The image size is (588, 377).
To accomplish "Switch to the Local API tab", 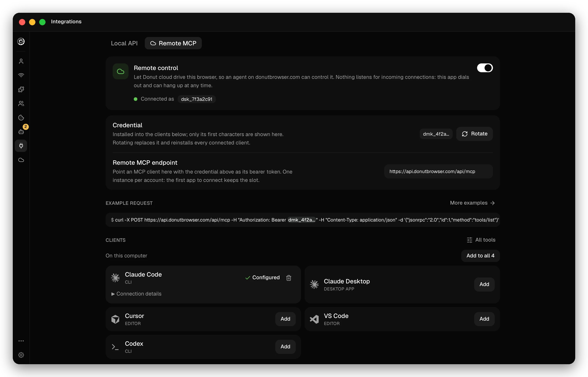I will pyautogui.click(x=124, y=43).
